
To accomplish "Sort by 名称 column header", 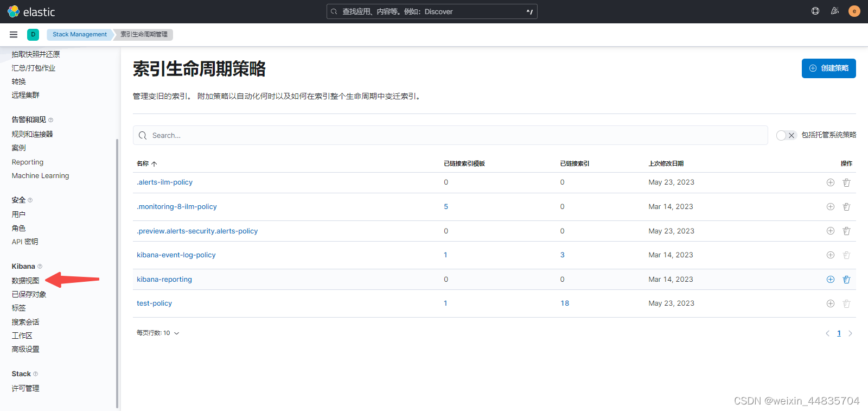I will [146, 163].
